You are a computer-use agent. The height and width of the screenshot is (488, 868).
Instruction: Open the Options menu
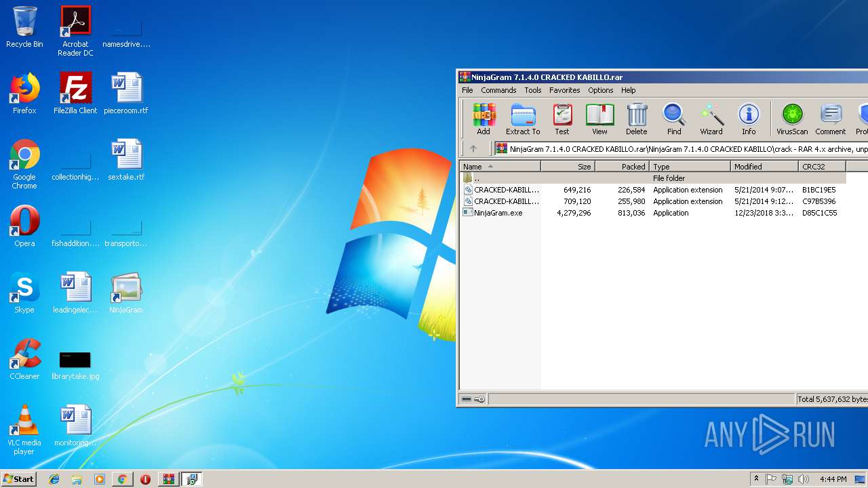click(601, 90)
